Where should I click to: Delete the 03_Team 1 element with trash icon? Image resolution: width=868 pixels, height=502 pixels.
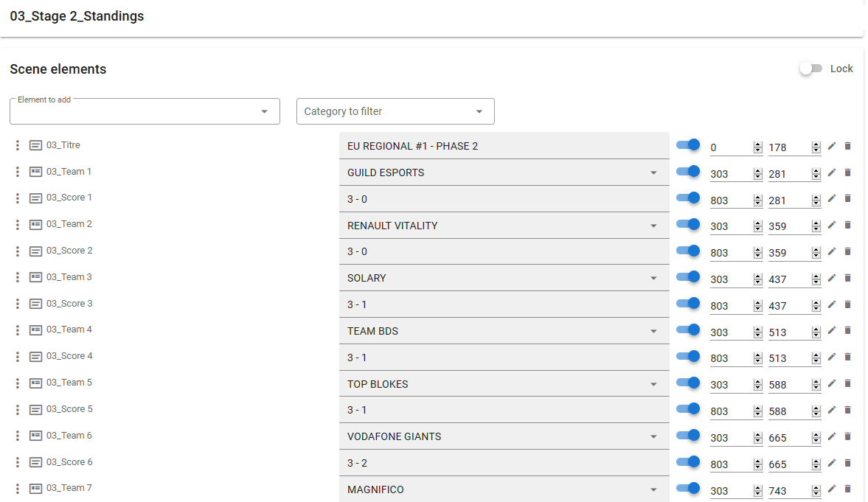tap(847, 172)
